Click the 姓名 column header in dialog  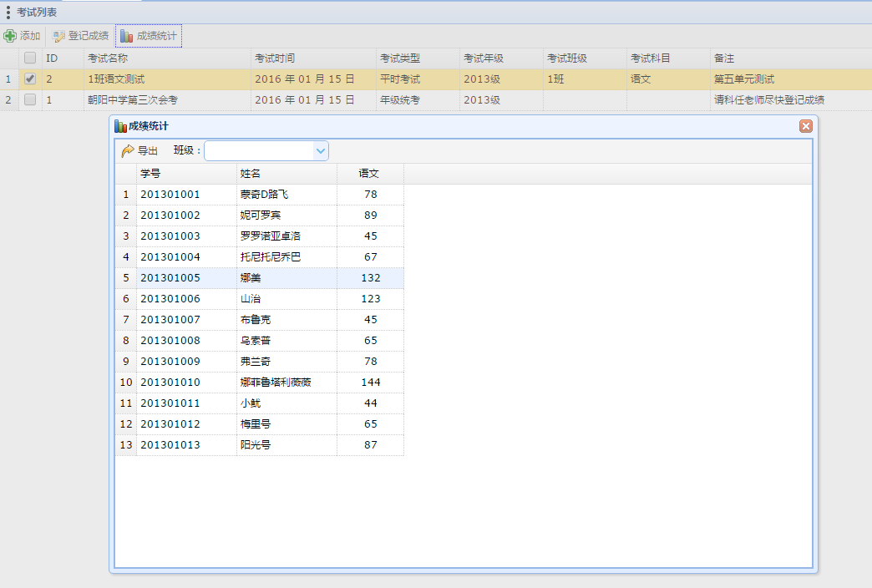[x=286, y=174]
